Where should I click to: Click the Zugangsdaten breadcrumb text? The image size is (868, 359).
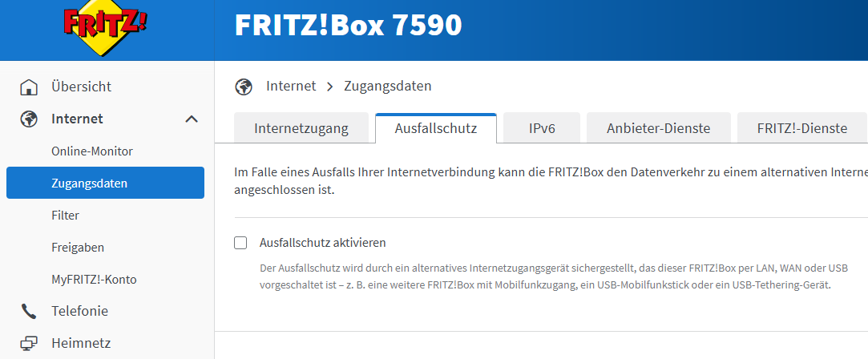[388, 87]
